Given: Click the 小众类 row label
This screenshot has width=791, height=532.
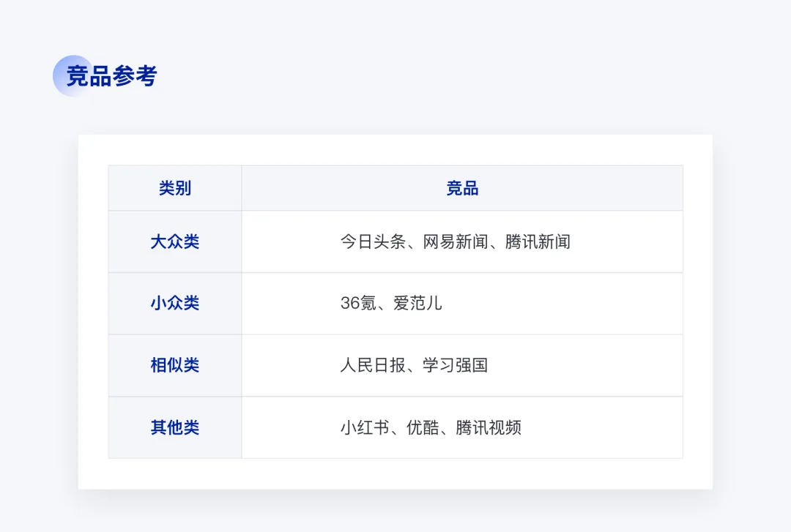Looking at the screenshot, I should [x=175, y=303].
